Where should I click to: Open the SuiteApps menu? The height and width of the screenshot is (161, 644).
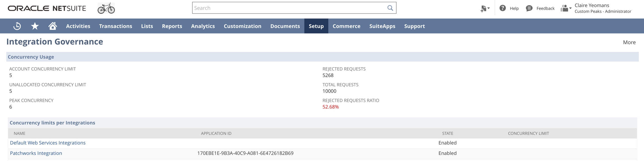(x=382, y=26)
